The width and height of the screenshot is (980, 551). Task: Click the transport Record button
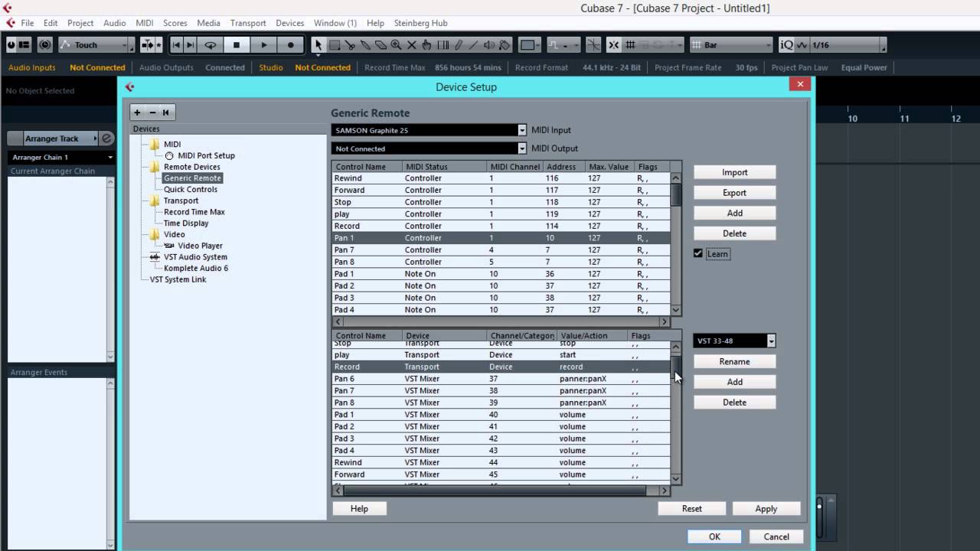pyautogui.click(x=290, y=45)
